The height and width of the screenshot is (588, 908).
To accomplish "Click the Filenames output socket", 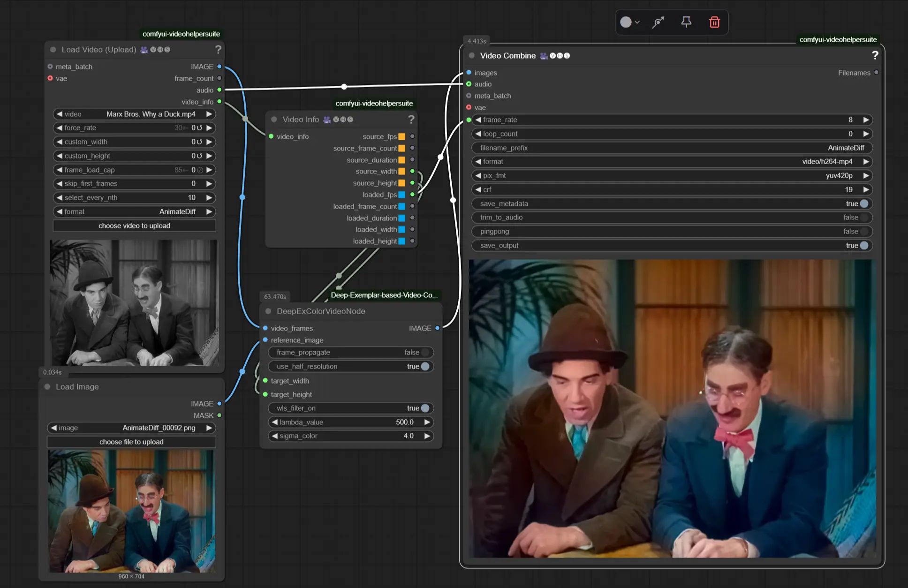I will tap(876, 73).
